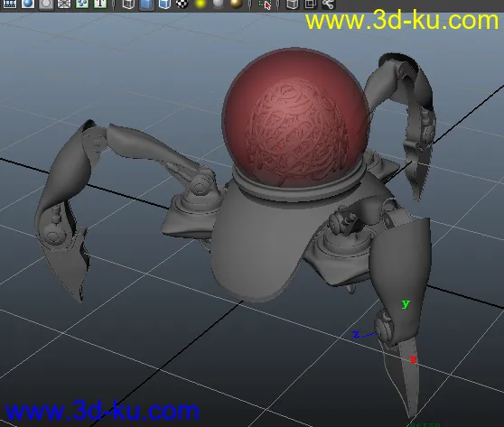The height and width of the screenshot is (427, 504).
Task: Click the gray sphere shading icon
Action: click(219, 4)
